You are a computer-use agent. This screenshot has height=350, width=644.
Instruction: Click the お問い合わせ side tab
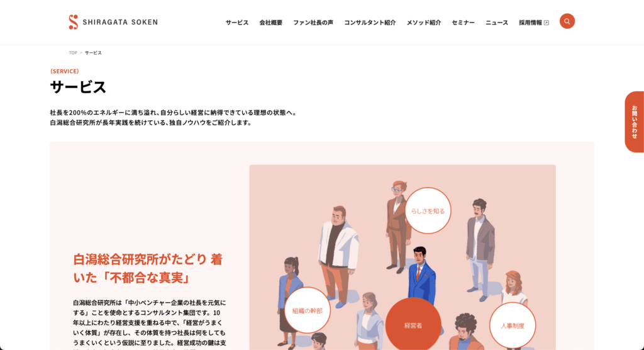[x=635, y=121]
